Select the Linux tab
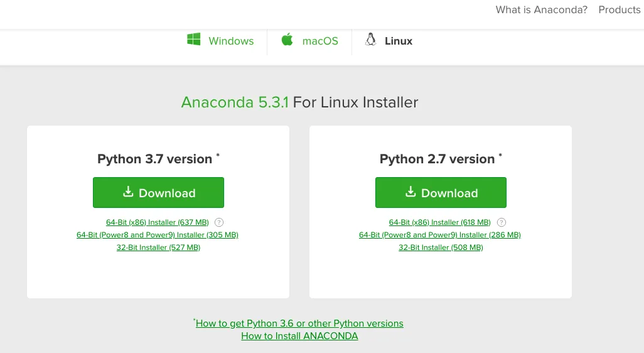 (x=389, y=41)
